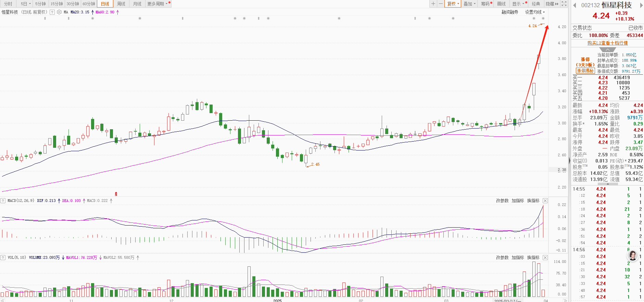Close the VOL indicator panel
Screen dimensions: 644x302
(545, 257)
